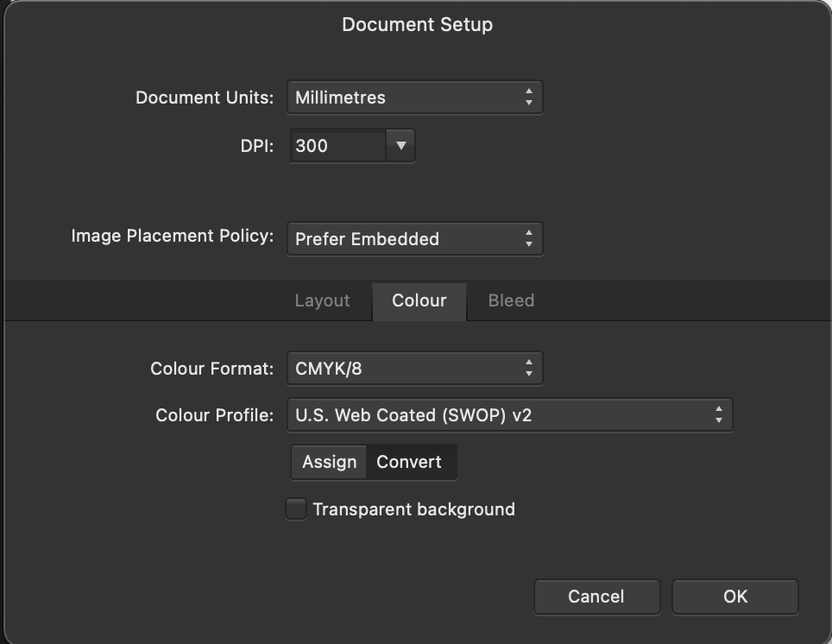Select the Assign profile option
The height and width of the screenshot is (644, 832).
click(328, 461)
